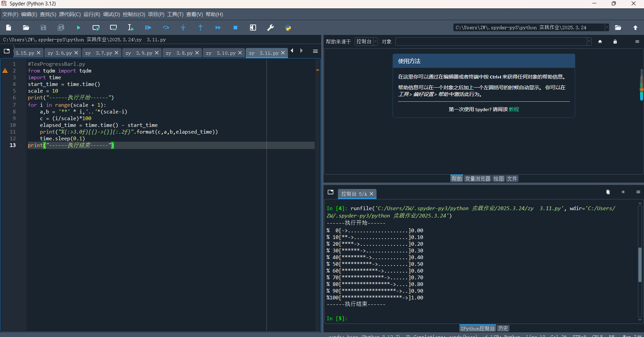This screenshot has height=337, width=644.
Task: Open console pane options menu
Action: point(638,192)
